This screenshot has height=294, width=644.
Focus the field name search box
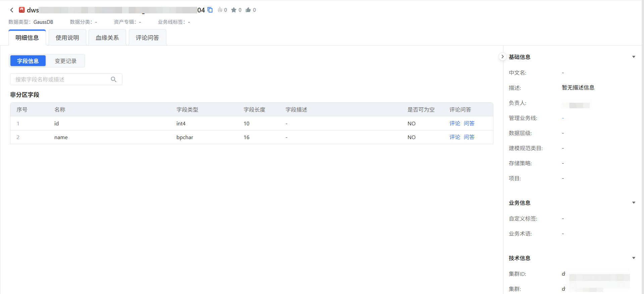[x=62, y=79]
